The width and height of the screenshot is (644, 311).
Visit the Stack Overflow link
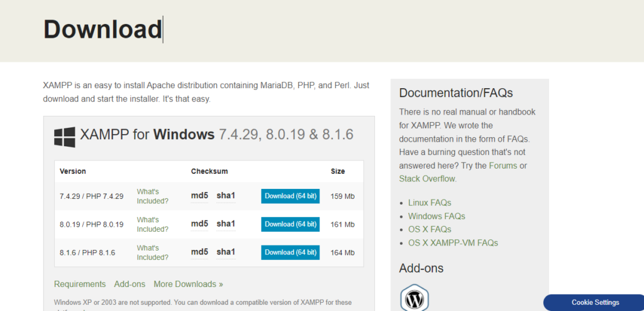427,179
